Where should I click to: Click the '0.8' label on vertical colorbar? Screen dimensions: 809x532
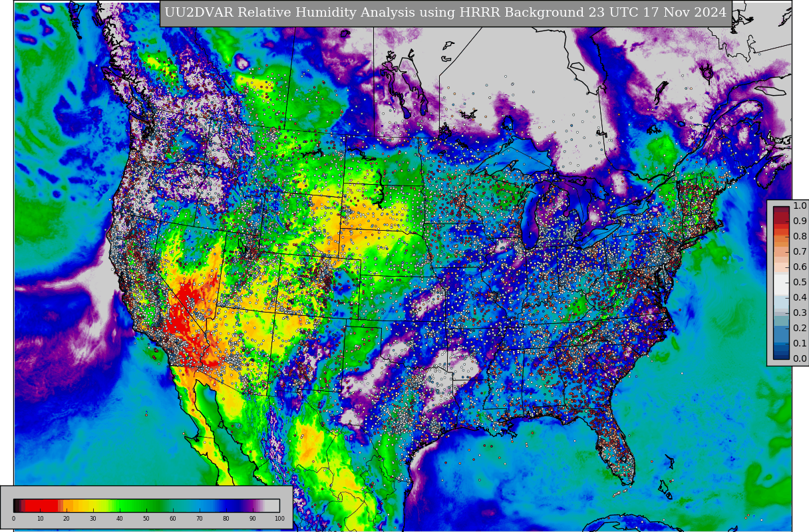[x=800, y=237]
